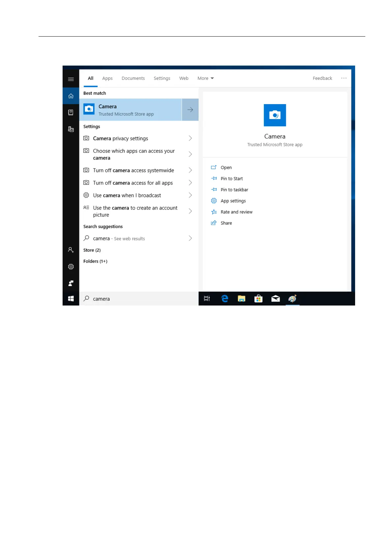Screen dimensions: 392x555
Task: Click the Share icon in preview pane
Action: (214, 223)
